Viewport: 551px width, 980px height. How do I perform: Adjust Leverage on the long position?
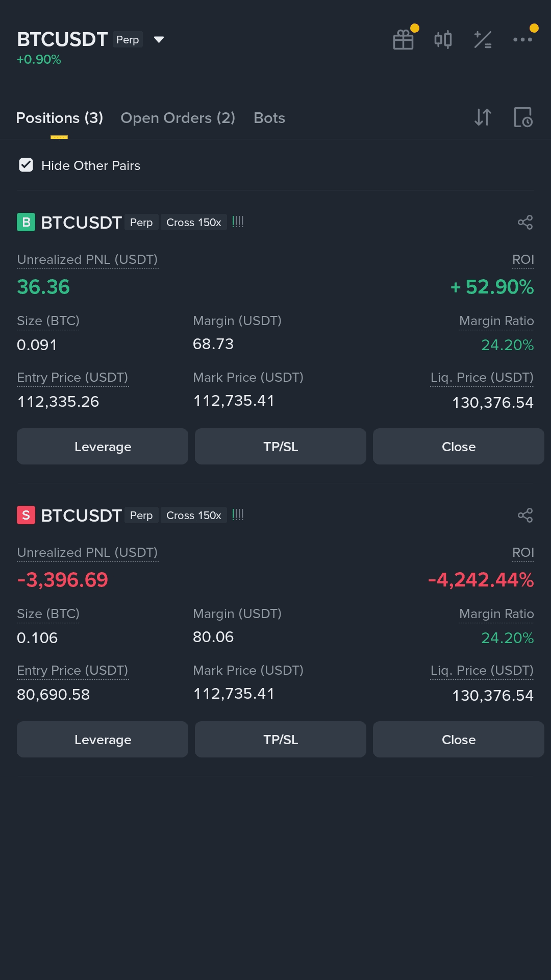(x=103, y=447)
